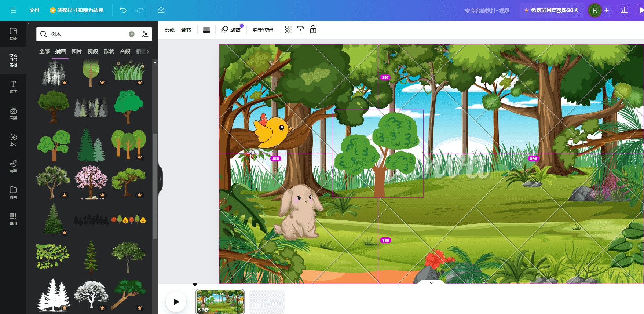
Task: Open the 文件 menu
Action: [x=34, y=10]
